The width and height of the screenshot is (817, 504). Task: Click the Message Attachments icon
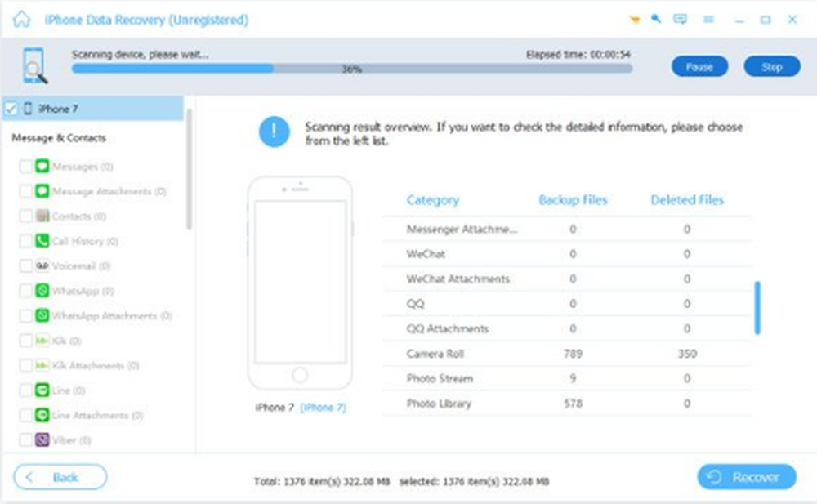click(42, 191)
